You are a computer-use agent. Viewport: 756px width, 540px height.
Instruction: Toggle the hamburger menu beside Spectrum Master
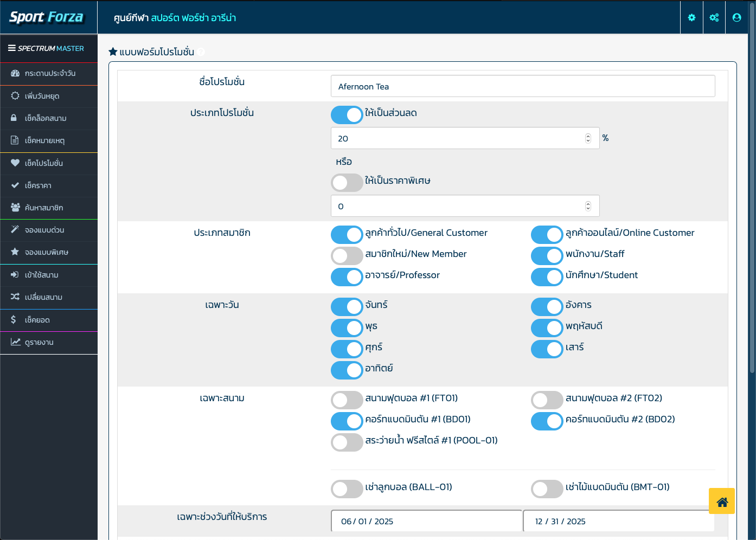[11, 48]
